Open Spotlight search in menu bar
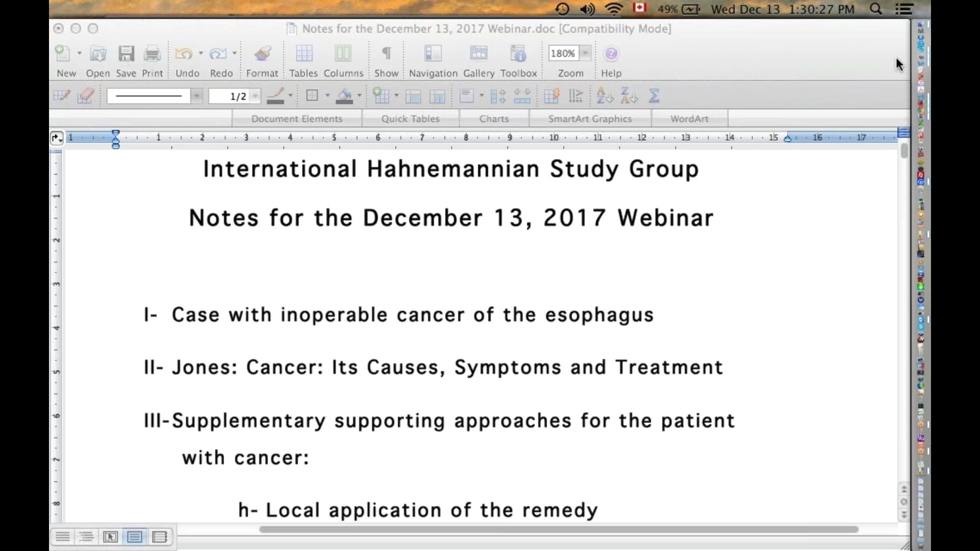 [x=876, y=9]
